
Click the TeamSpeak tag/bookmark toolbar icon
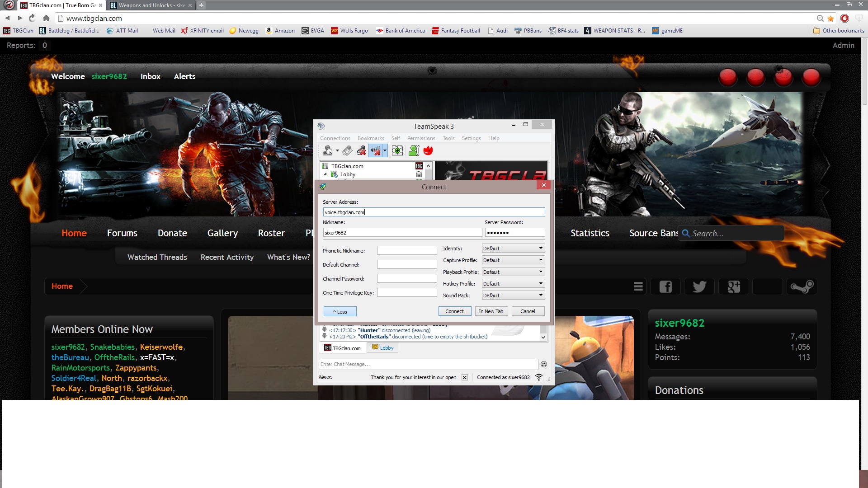(347, 151)
